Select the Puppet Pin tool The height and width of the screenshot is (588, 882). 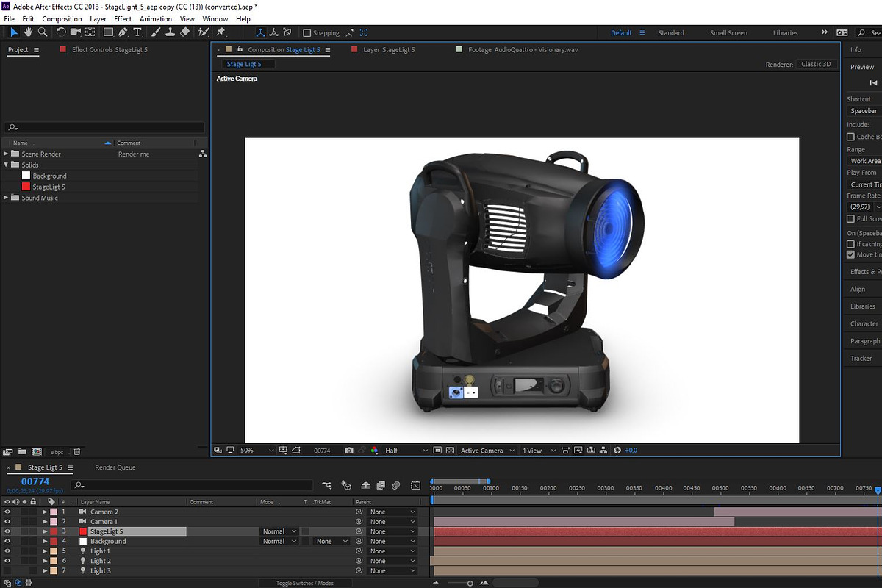point(220,32)
